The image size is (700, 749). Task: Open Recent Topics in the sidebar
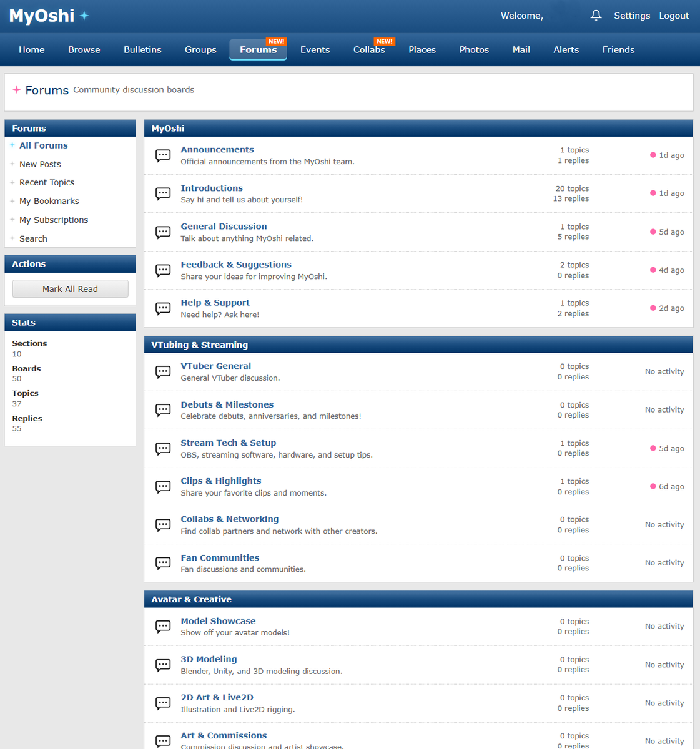click(47, 182)
